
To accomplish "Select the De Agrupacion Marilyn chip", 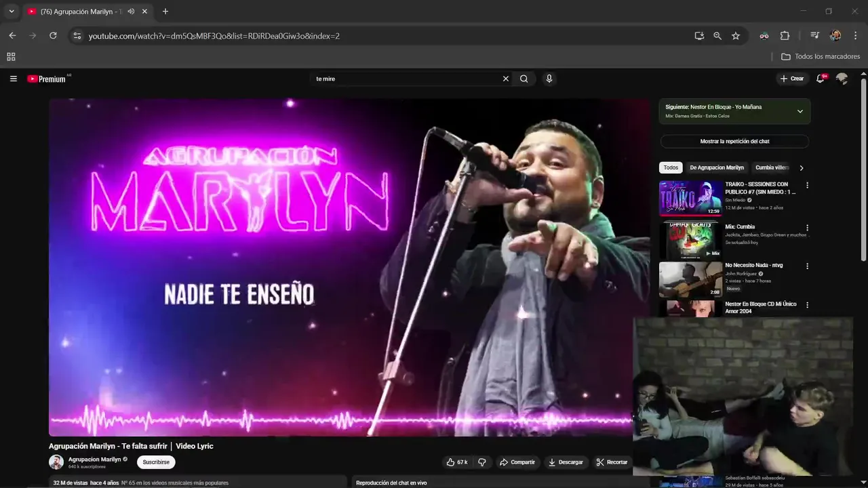I will point(717,167).
